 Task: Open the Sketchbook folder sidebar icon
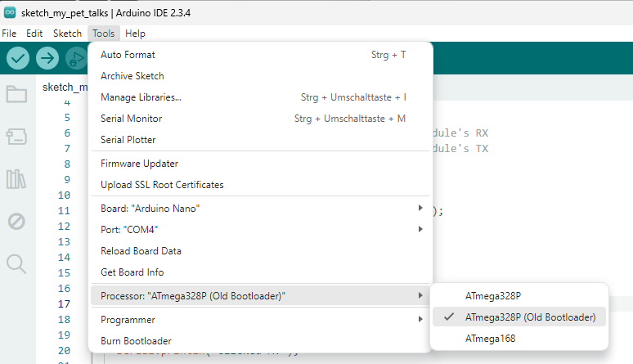coord(16,94)
